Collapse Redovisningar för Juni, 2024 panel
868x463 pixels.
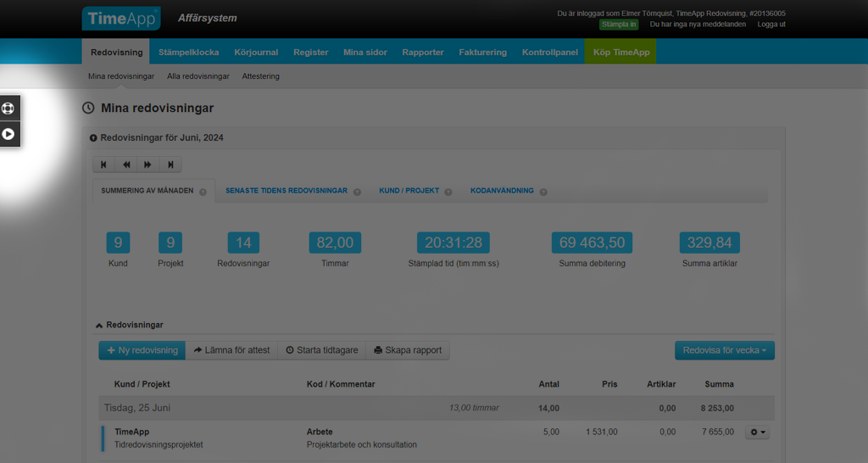(x=93, y=137)
